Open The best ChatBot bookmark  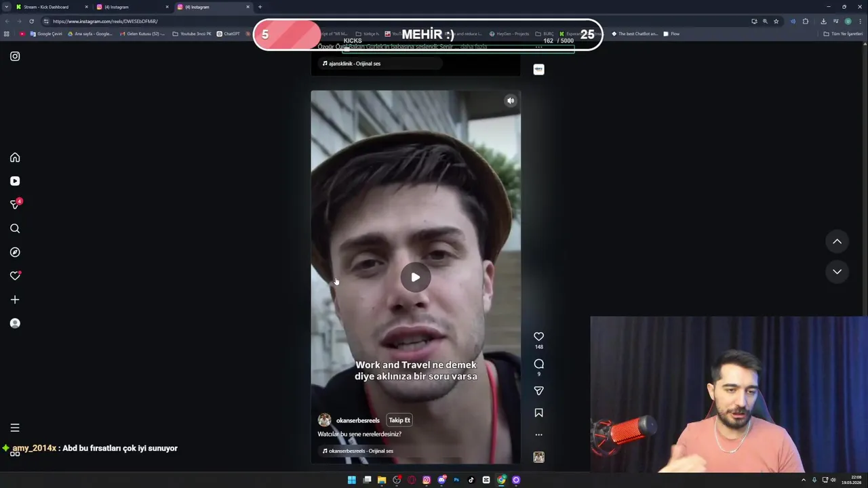635,34
